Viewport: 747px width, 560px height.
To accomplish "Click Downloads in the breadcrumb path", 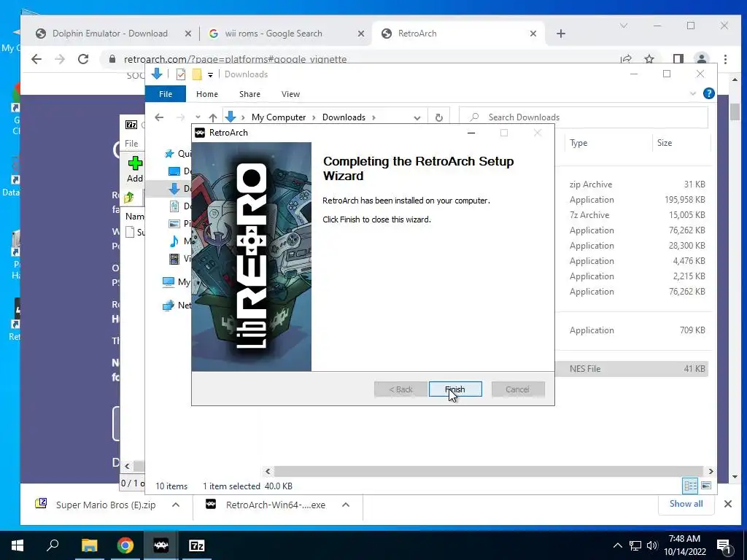I will pyautogui.click(x=344, y=117).
